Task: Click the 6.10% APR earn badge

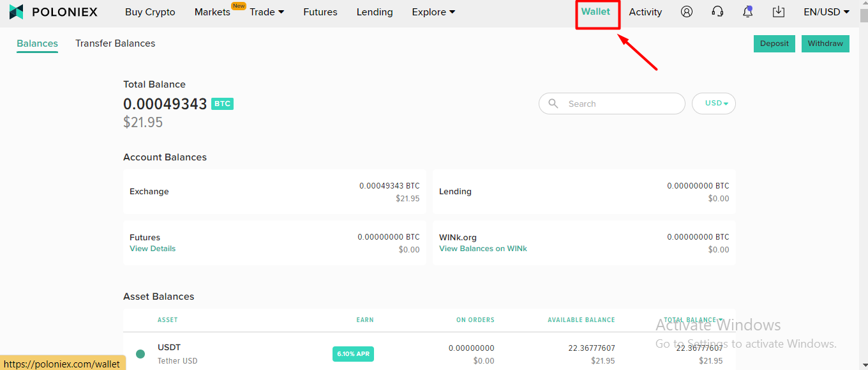Action: (x=353, y=354)
